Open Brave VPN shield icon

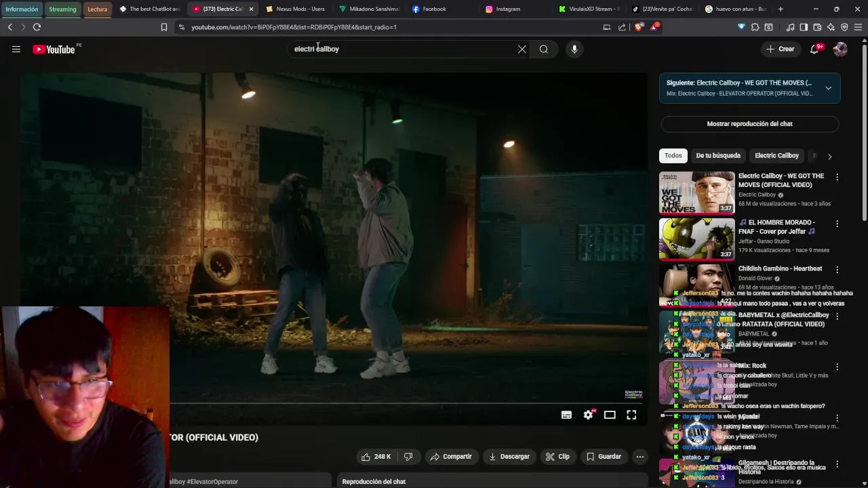844,27
